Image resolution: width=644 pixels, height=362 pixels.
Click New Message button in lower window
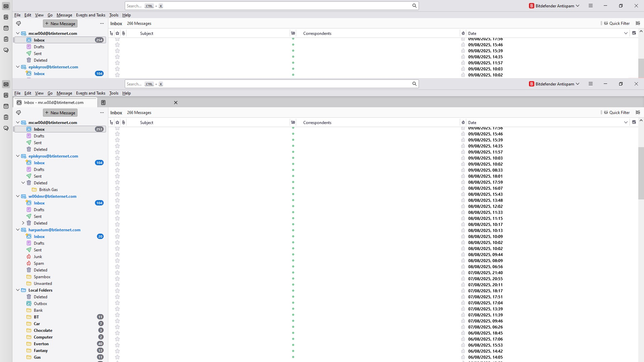(60, 113)
